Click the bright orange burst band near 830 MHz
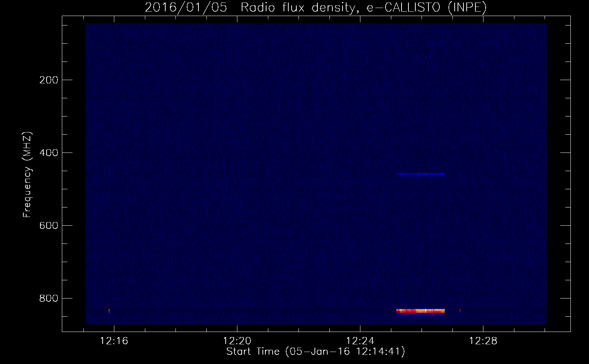The image size is (589, 364). pos(420,311)
